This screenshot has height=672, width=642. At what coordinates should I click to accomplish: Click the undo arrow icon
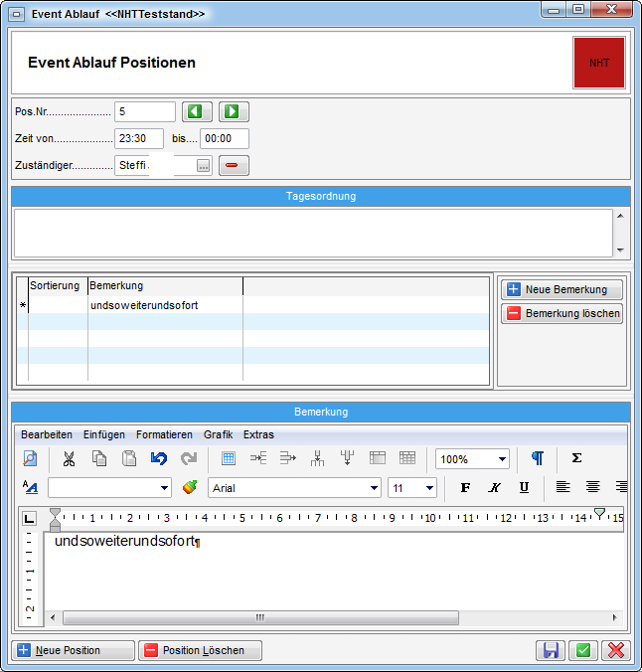159,458
